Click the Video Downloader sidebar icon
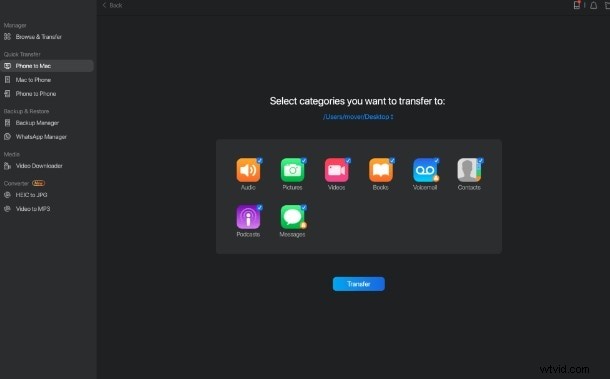Viewport: 610px width, 379px height. point(7,166)
